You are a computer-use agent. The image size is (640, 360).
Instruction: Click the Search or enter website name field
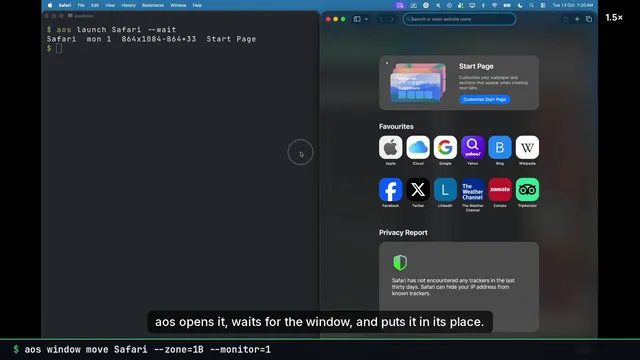click(x=459, y=19)
